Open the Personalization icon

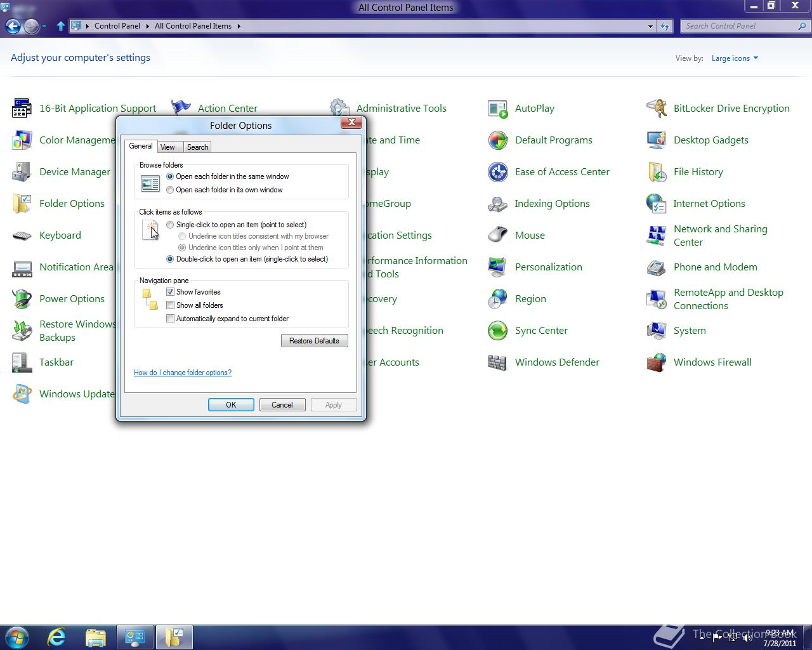(x=498, y=267)
